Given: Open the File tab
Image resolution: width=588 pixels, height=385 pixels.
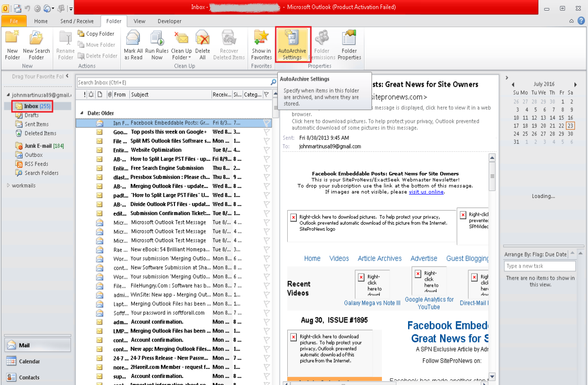Looking at the screenshot, I should pos(14,21).
